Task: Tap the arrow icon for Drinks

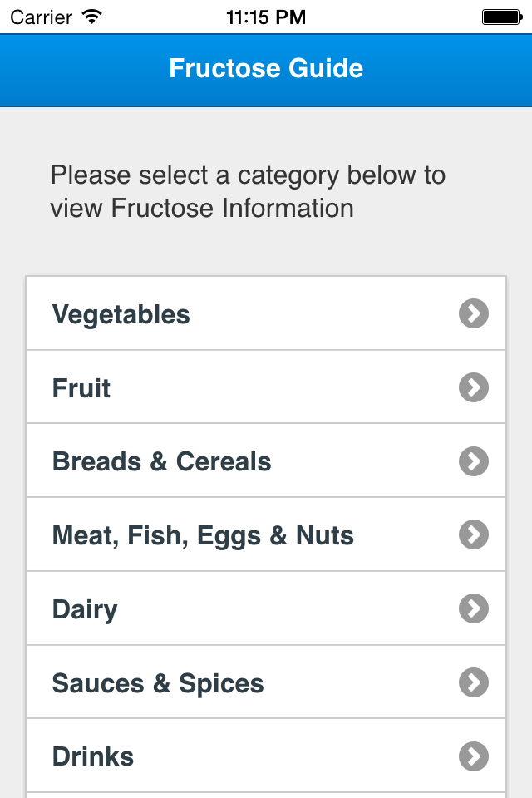Action: click(473, 756)
